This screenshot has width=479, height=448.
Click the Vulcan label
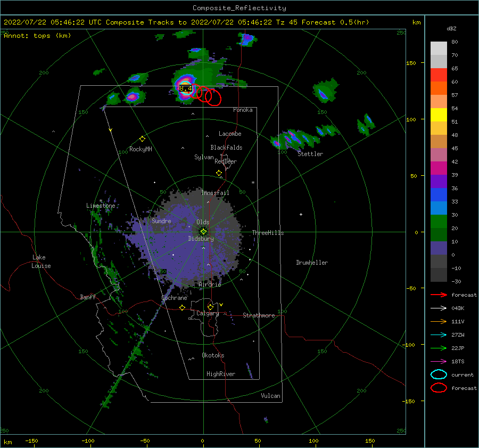click(271, 396)
